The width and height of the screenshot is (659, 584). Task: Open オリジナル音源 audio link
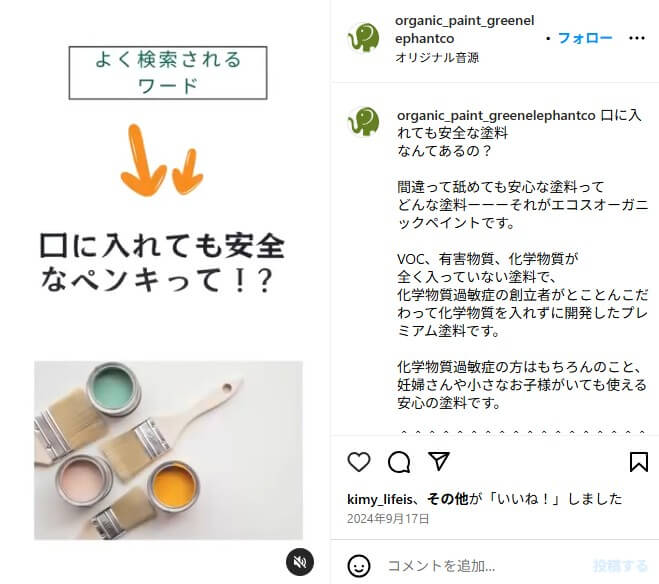point(437,58)
